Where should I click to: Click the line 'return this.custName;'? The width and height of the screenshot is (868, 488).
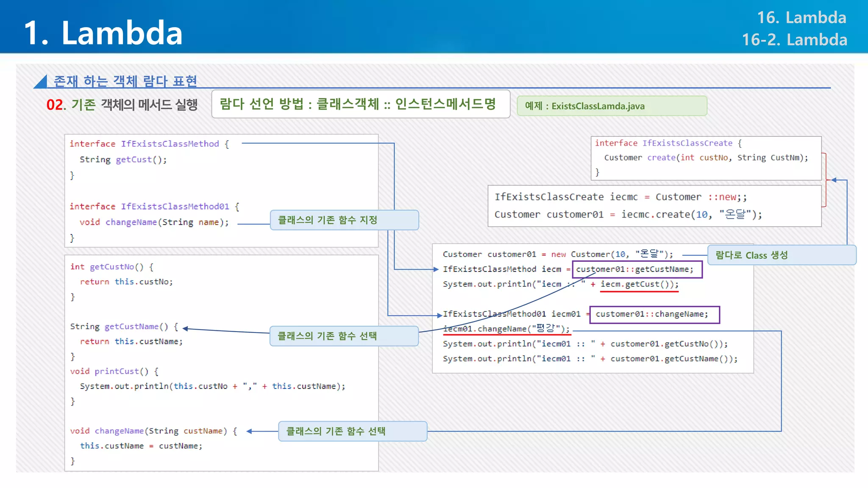(x=131, y=341)
